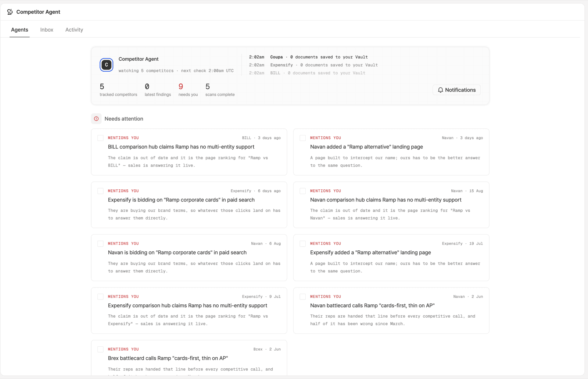Click MENTIONS YOU tag on BILL comparison hub card
Viewport: 588px width, 379px height.
123,138
